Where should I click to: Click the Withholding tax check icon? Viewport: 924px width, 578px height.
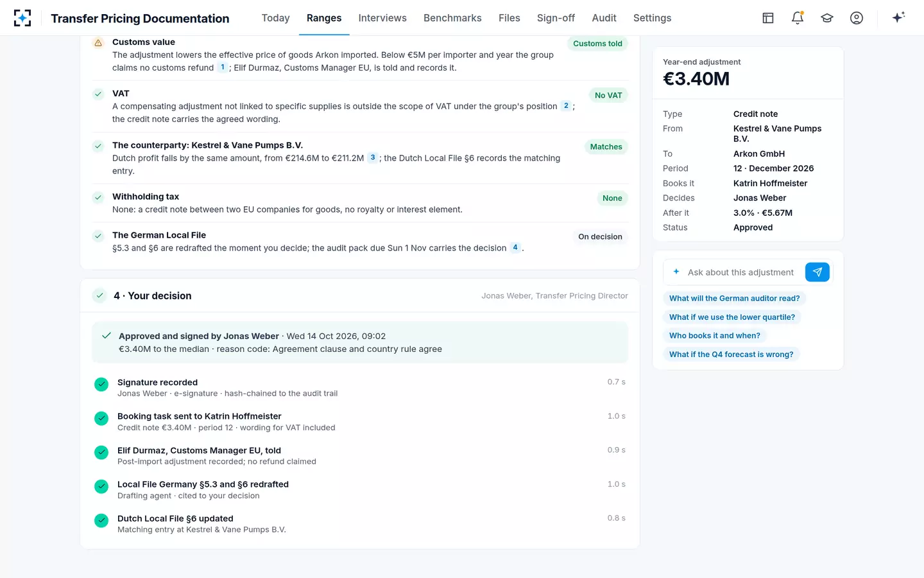[98, 197]
